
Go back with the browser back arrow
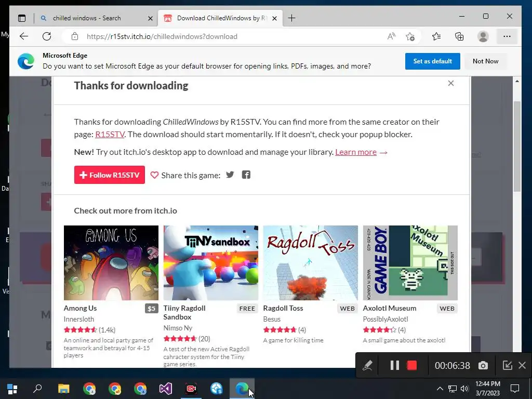(24, 36)
